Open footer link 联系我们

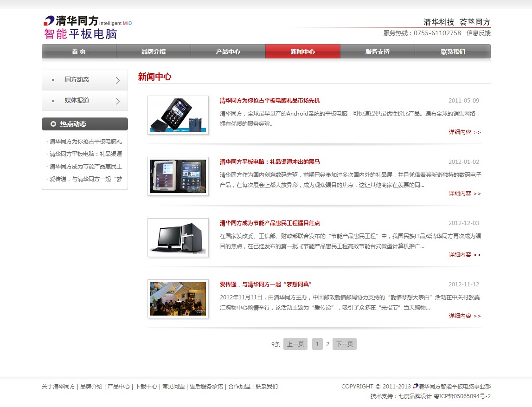pos(267,386)
